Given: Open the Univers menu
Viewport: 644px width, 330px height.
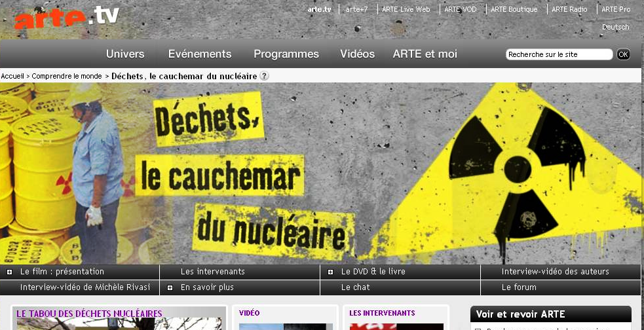Looking at the screenshot, I should click(x=125, y=54).
